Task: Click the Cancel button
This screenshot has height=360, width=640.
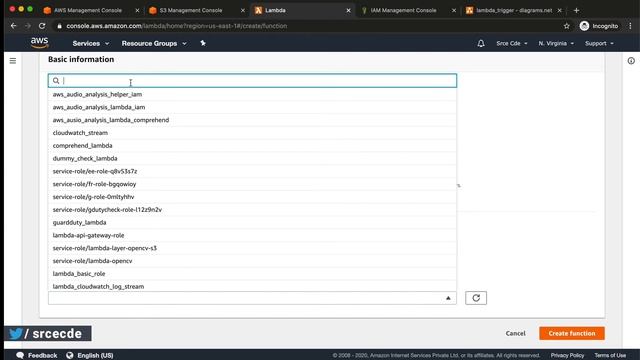Action: pyautogui.click(x=516, y=333)
